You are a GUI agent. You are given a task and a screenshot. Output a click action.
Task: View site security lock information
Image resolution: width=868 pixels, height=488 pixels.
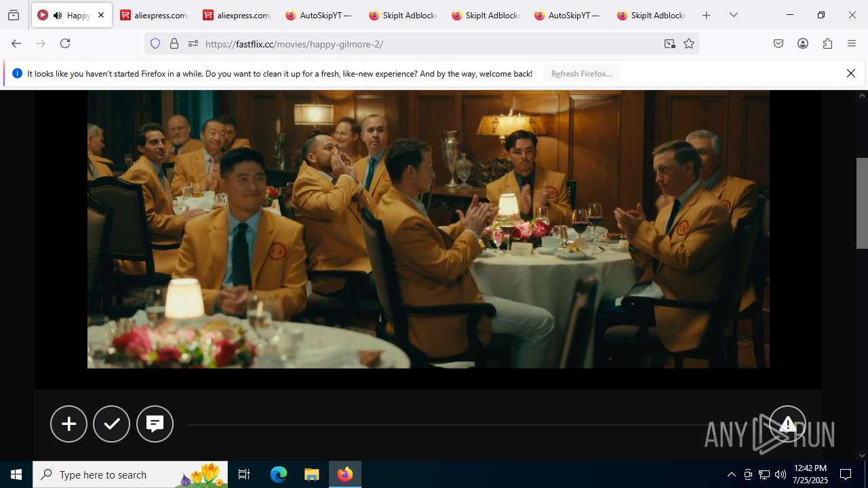coord(174,43)
